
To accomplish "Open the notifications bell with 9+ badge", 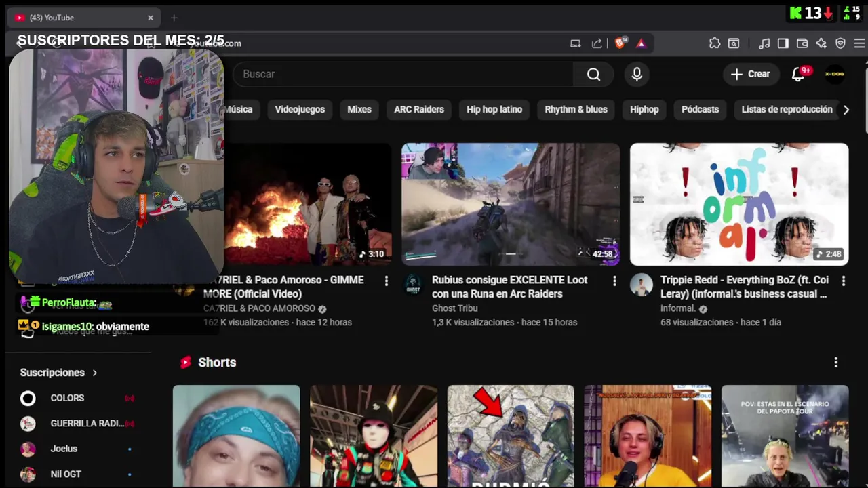I will click(799, 74).
